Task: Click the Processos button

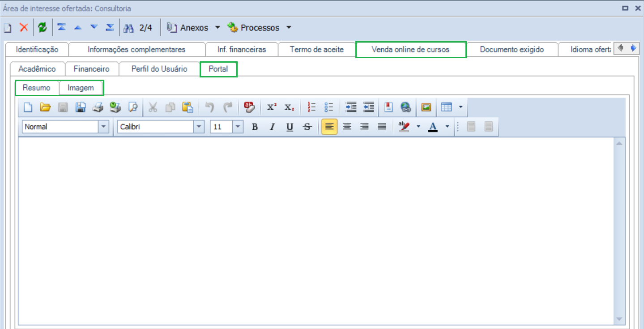Action: click(253, 28)
